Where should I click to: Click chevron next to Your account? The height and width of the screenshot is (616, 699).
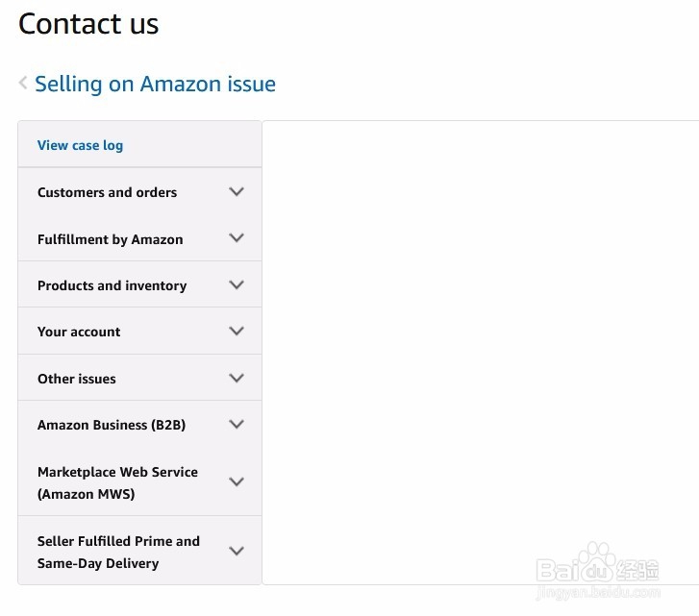[x=237, y=331]
